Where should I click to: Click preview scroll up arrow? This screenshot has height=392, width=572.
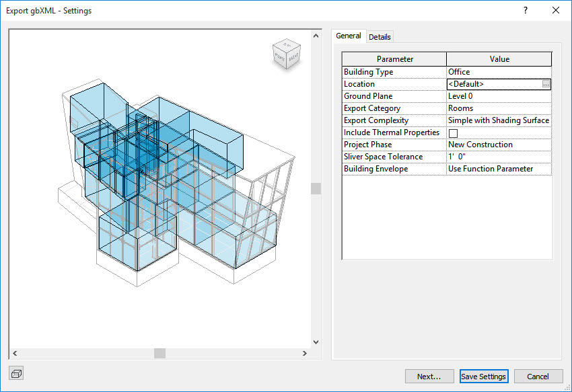coord(316,35)
